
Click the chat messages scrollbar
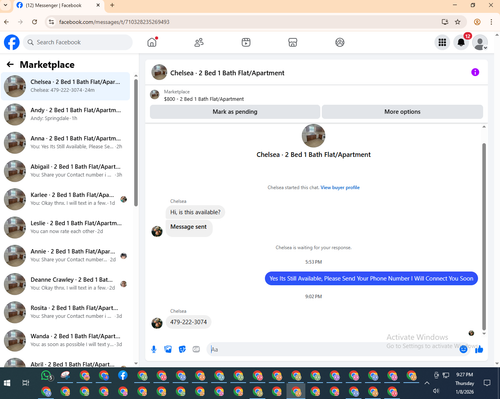point(484,237)
